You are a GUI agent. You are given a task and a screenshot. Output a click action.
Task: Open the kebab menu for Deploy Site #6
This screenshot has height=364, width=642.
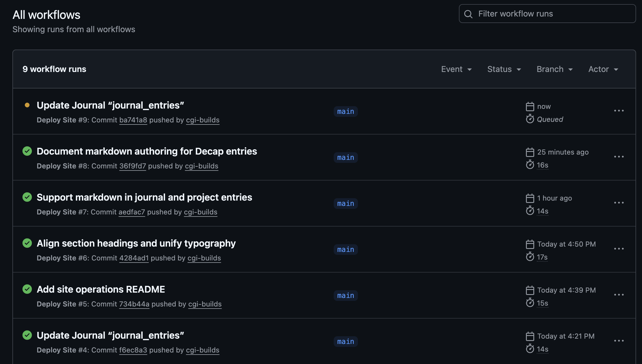click(x=619, y=249)
